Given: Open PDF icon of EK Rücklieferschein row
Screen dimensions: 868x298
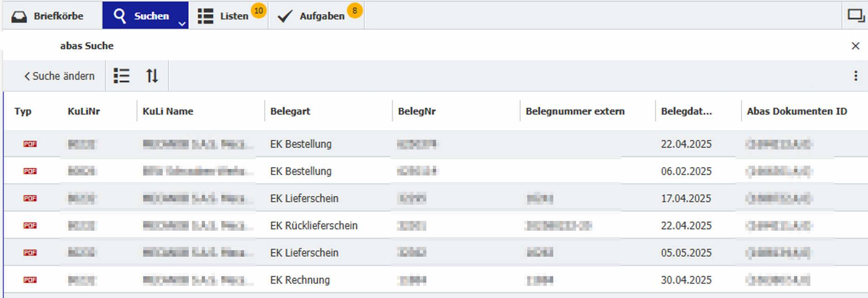Looking at the screenshot, I should [x=30, y=226].
